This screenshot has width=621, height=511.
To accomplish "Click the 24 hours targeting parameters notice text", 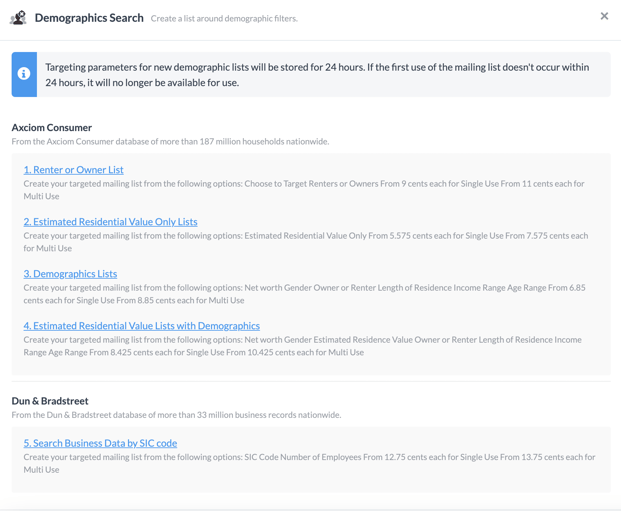I will 317,75.
